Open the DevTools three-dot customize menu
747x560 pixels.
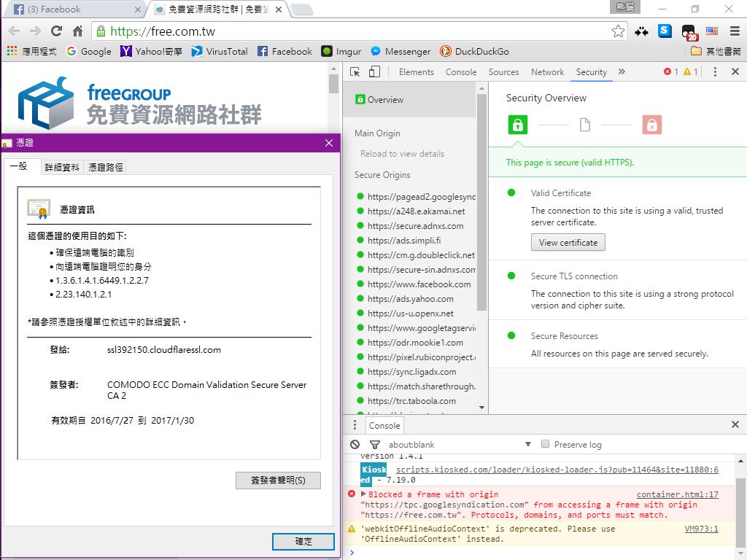click(x=715, y=71)
